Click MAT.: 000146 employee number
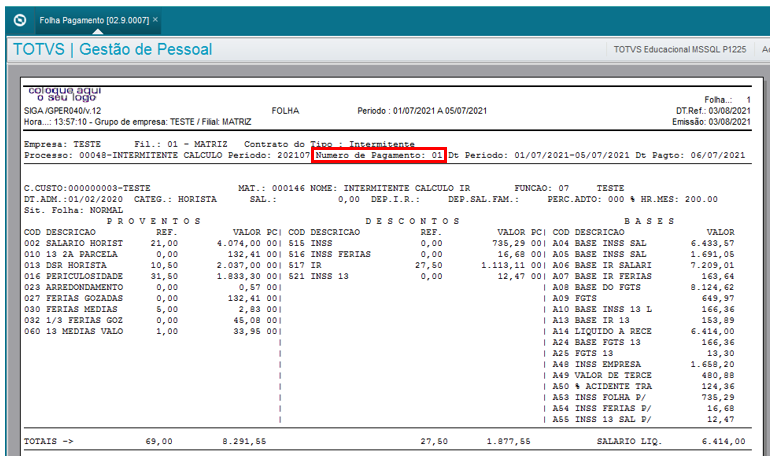Viewport: 770px width, 456px height. [272, 188]
